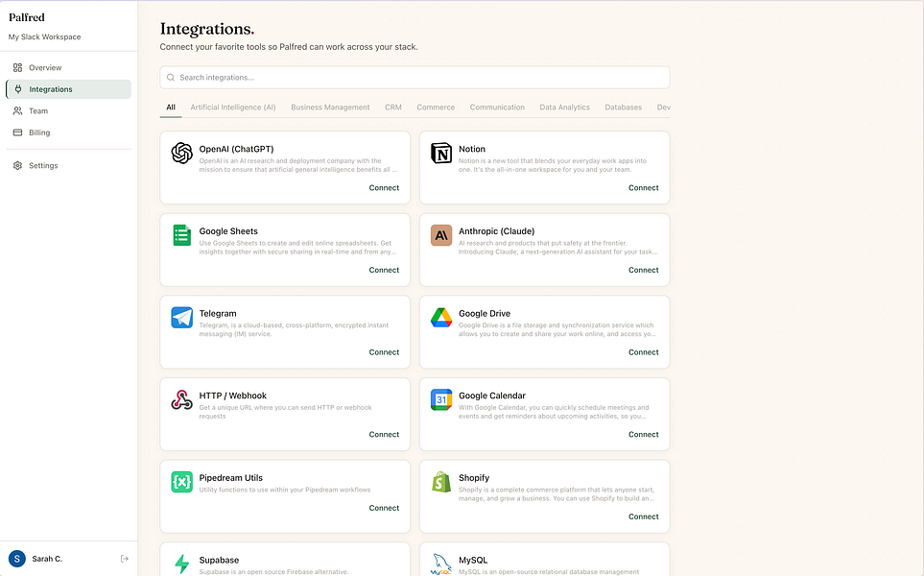Screen dimensions: 924x576
Task: Select the All tab
Action: [171, 108]
